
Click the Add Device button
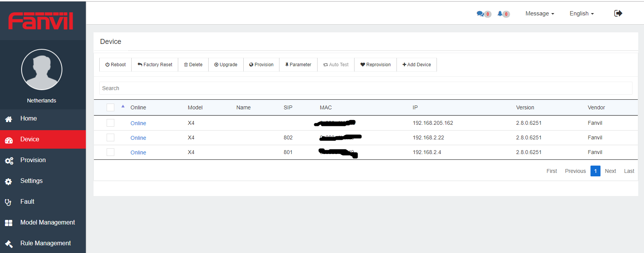pos(417,65)
